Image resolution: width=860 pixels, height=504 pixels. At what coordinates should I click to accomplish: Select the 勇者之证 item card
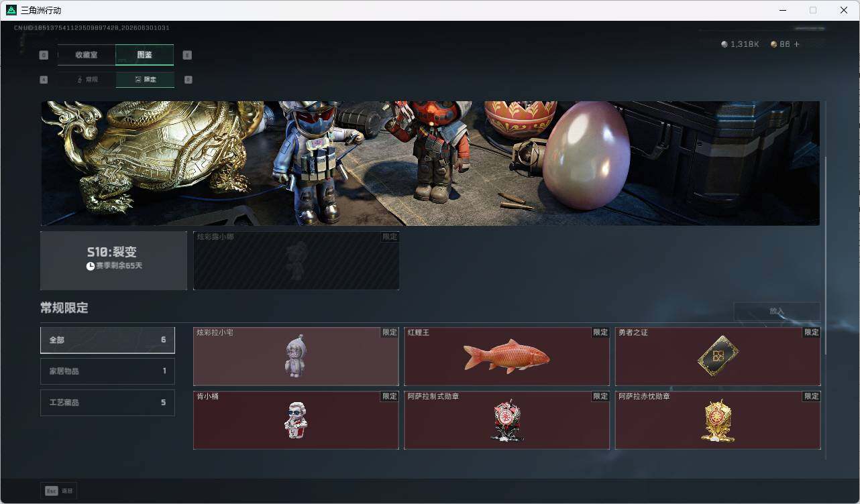(718, 357)
